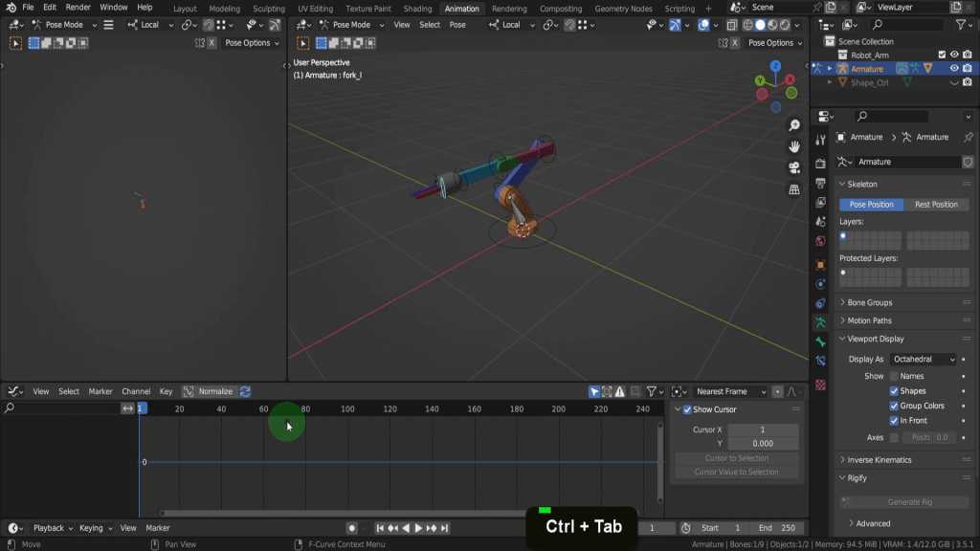
Task: Jump to the end frame of playback
Action: (x=445, y=528)
